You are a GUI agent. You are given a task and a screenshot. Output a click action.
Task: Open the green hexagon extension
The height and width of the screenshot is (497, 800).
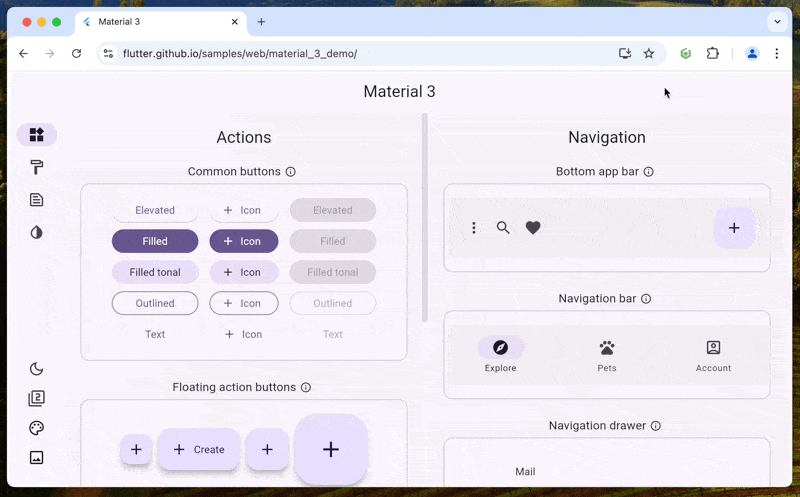(686, 54)
